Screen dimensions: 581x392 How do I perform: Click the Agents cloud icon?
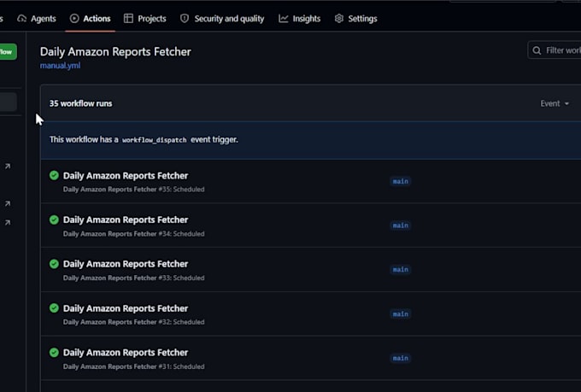pyautogui.click(x=22, y=19)
